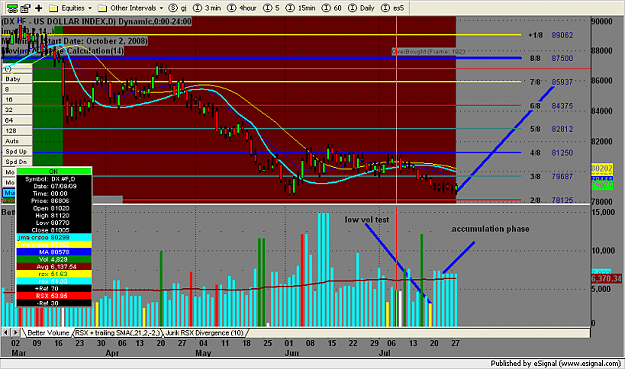This screenshot has height=369, width=625.
Task: Click the 8/8 87500 level label
Action: click(551, 59)
